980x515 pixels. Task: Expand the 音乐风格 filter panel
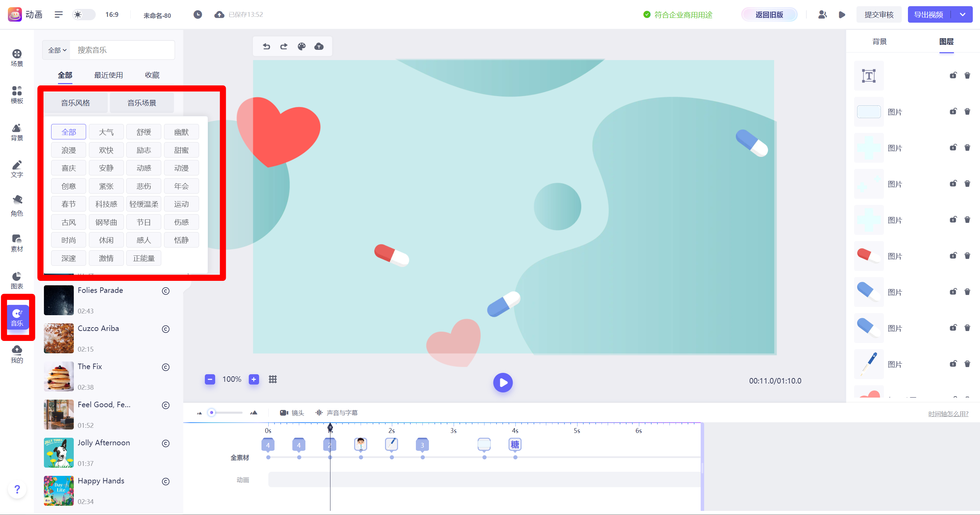tap(75, 103)
